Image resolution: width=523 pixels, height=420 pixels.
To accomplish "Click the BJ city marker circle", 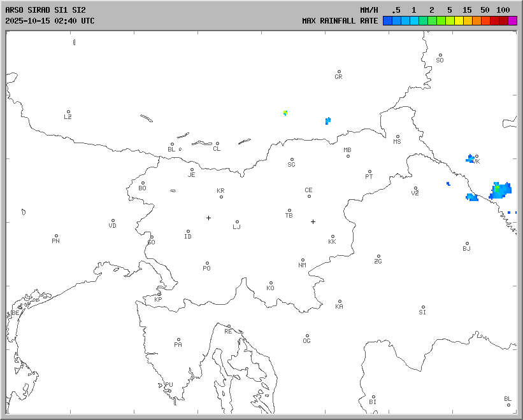I will click(467, 243).
